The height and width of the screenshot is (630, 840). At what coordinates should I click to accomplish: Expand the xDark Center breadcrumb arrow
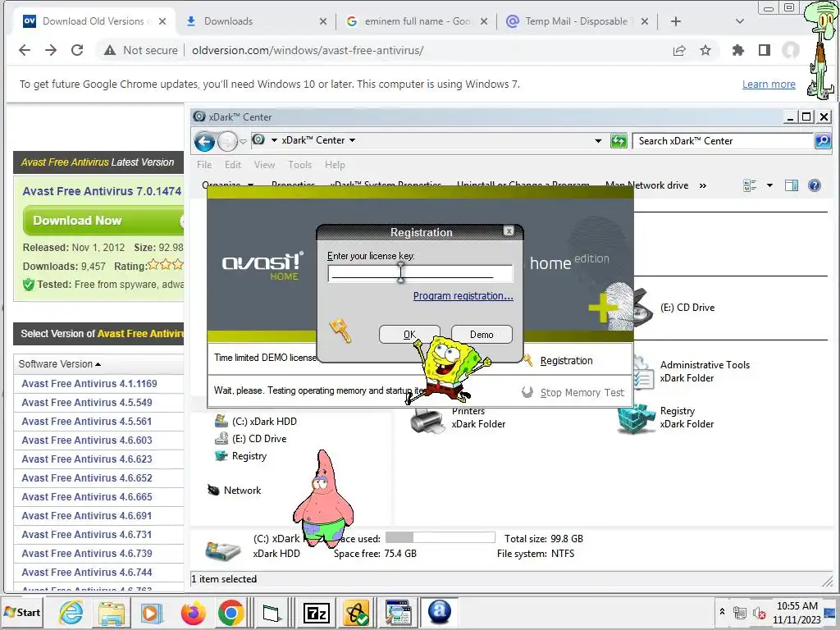click(x=353, y=140)
